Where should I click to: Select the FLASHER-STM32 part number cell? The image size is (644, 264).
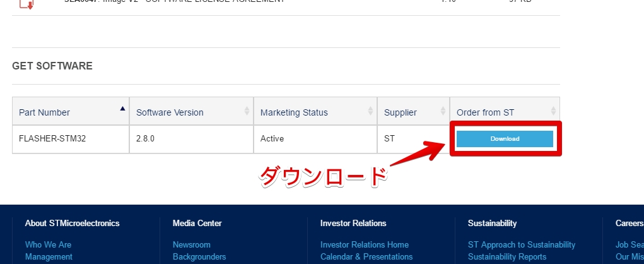click(x=71, y=139)
